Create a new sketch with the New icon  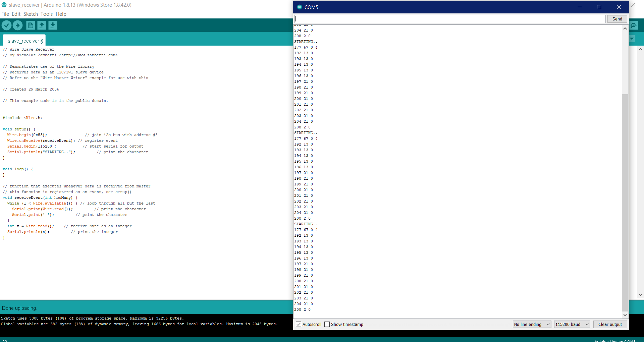(x=31, y=25)
